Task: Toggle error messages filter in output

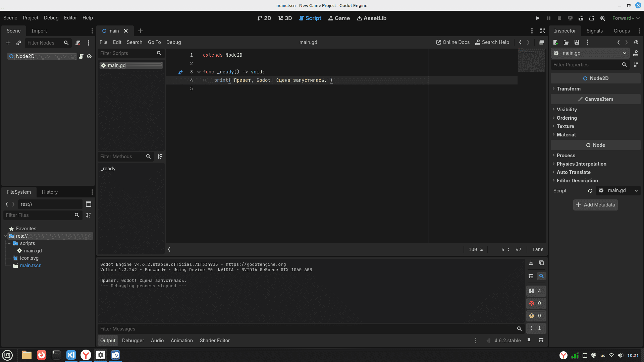Action: pos(536,303)
